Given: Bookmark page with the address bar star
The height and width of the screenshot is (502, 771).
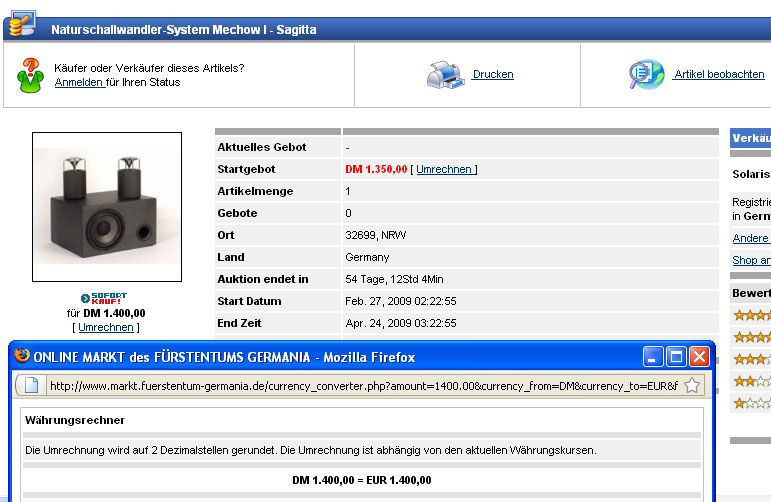Looking at the screenshot, I should point(691,386).
